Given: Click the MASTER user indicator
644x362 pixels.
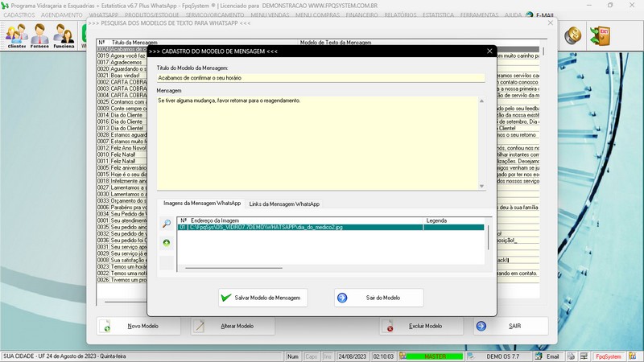Looking at the screenshot, I should tap(435, 356).
